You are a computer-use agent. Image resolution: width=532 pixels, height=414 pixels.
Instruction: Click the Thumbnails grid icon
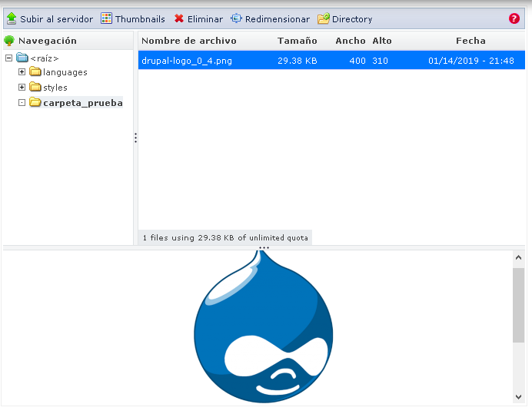click(x=106, y=18)
